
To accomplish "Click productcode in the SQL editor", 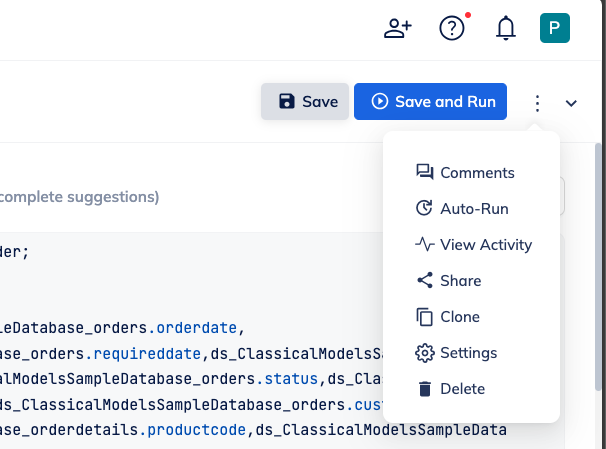I will pos(196,430).
